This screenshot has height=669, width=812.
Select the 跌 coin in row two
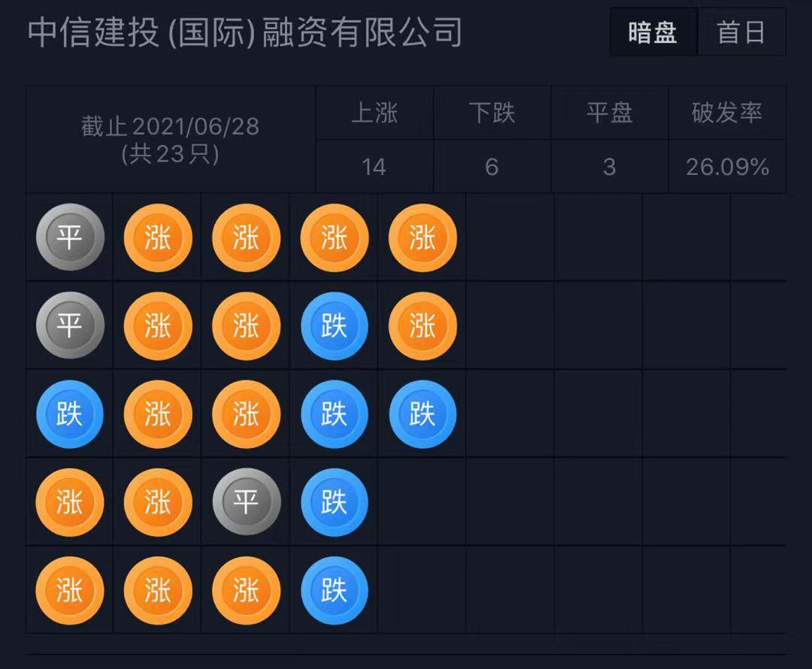(333, 325)
